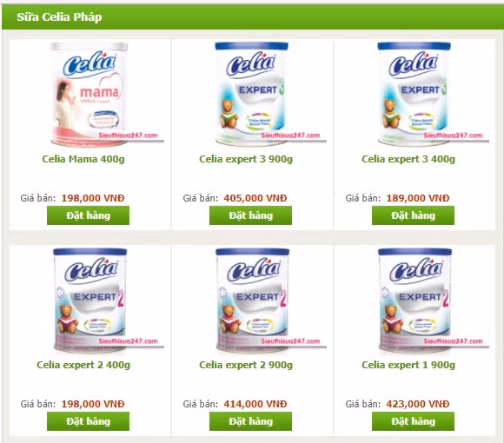
Task: Click the Celia expert 2 400g title link
Action: pyautogui.click(x=83, y=365)
